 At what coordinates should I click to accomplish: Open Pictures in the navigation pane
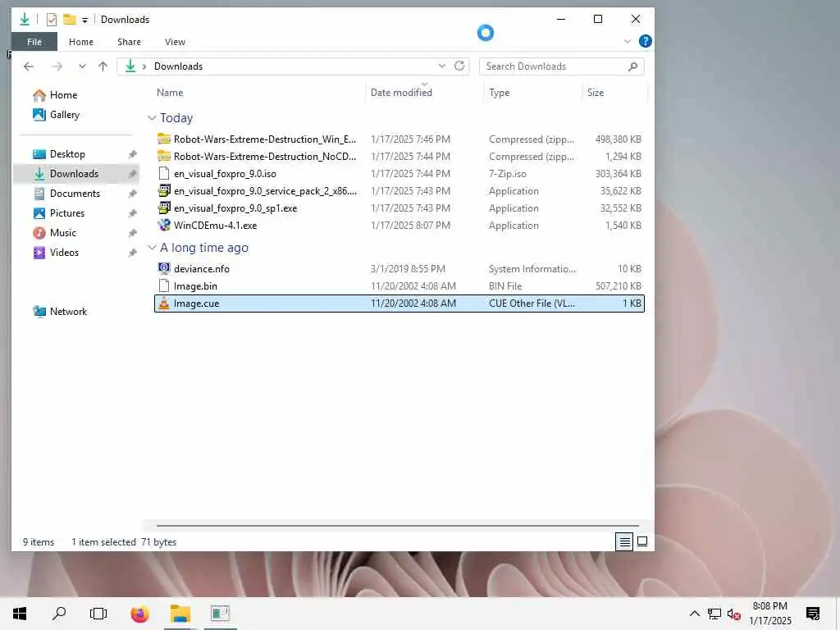click(67, 213)
